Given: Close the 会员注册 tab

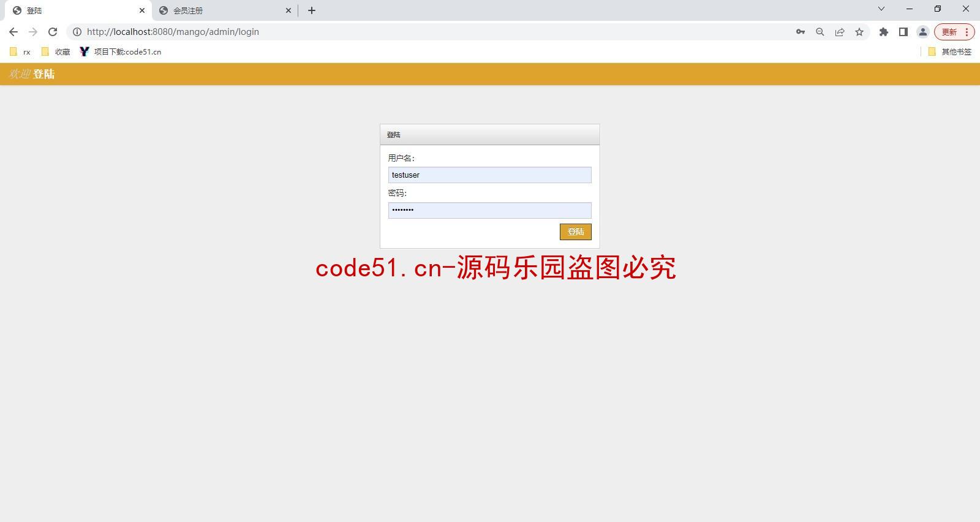Looking at the screenshot, I should click(288, 10).
